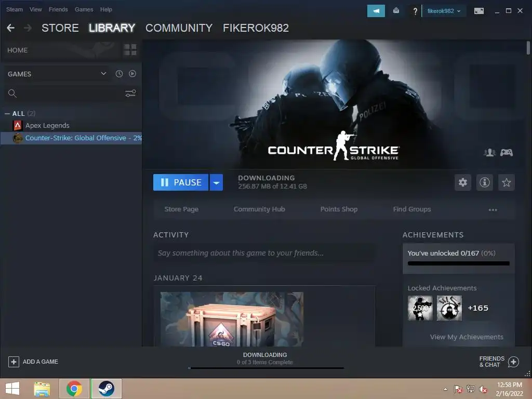Collapse the ALL games category
532x399 pixels.
click(7, 114)
